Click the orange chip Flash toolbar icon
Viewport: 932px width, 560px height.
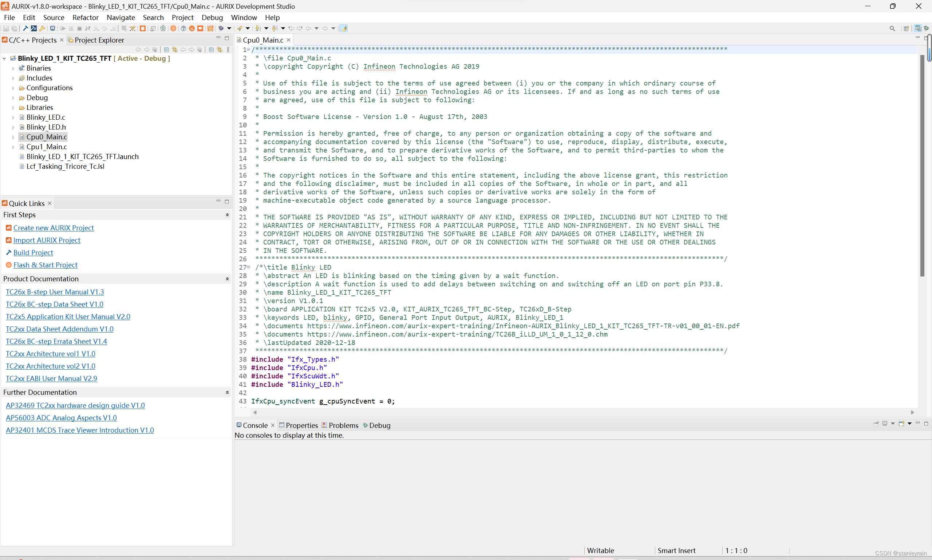coord(173,28)
